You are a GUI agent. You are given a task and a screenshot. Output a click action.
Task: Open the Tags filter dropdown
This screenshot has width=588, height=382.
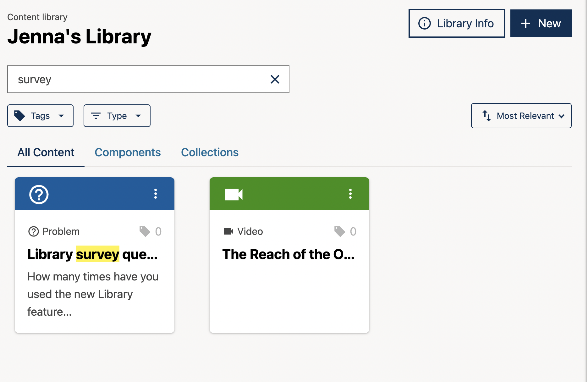point(40,116)
